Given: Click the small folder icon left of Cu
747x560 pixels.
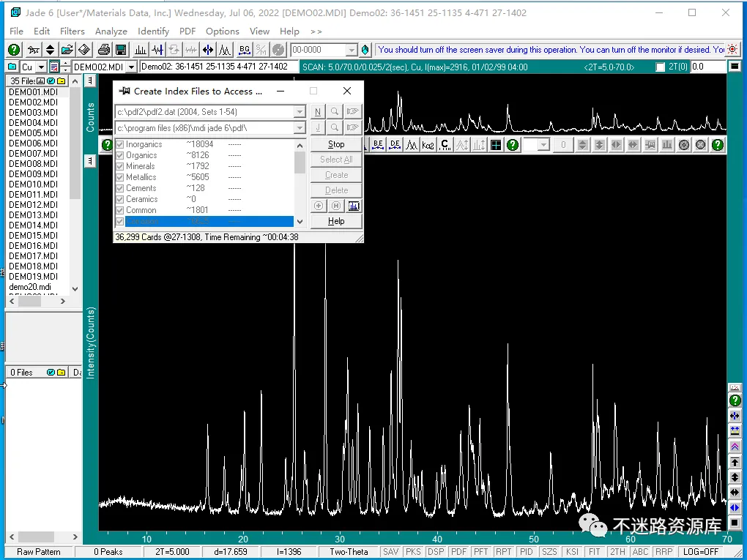Looking at the screenshot, I should tap(12, 67).
